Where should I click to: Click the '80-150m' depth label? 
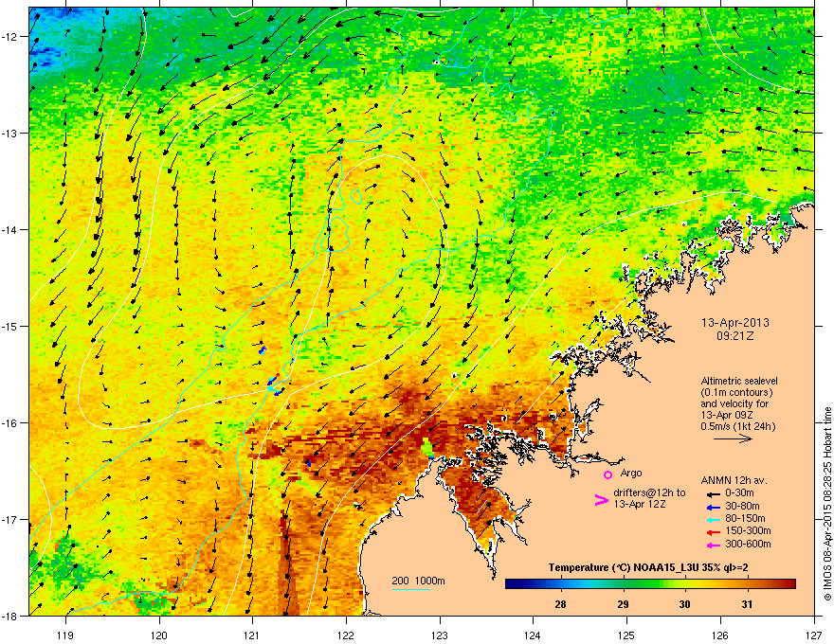click(x=745, y=518)
